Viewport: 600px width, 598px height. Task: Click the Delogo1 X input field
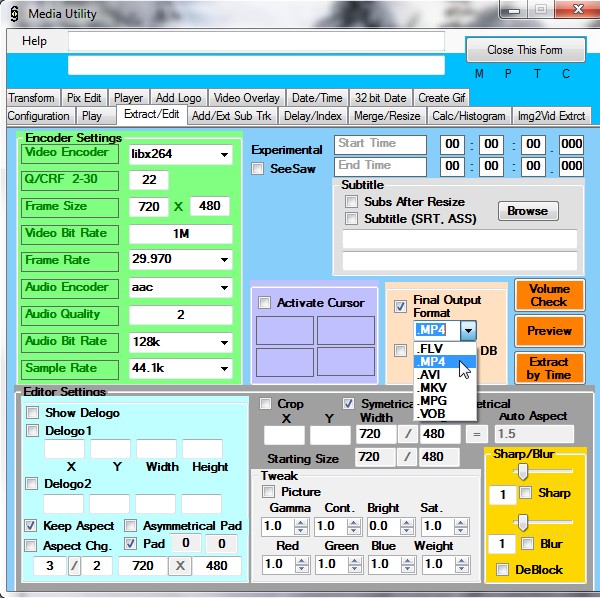[64, 449]
